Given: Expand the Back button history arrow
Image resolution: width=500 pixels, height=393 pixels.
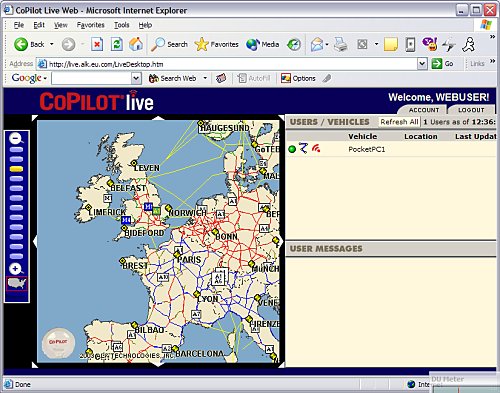Looking at the screenshot, I should coord(52,44).
